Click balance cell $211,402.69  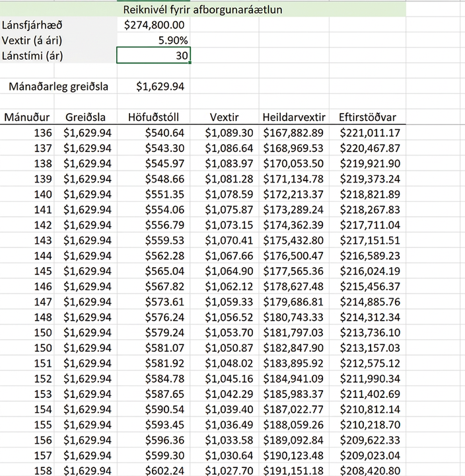pos(367,394)
